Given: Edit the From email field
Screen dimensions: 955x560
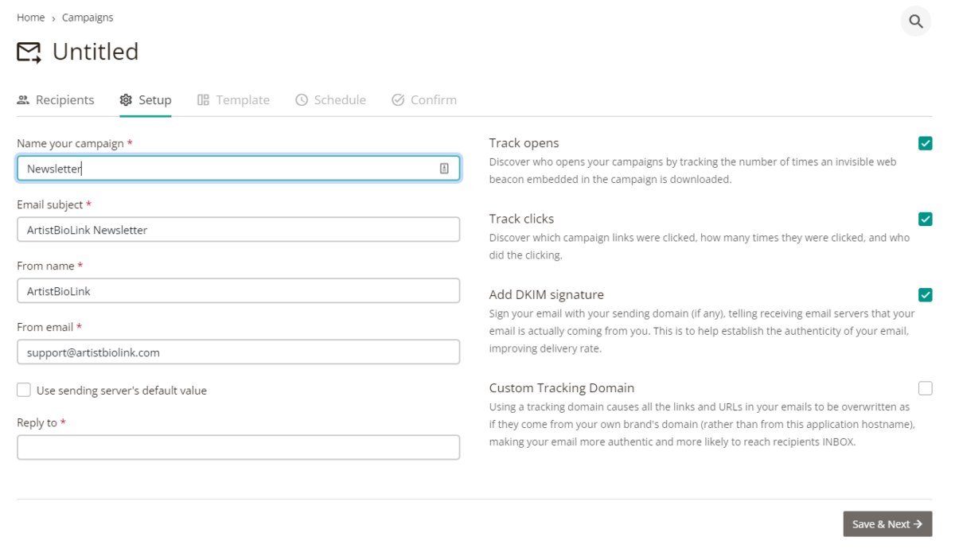Looking at the screenshot, I should (x=238, y=352).
